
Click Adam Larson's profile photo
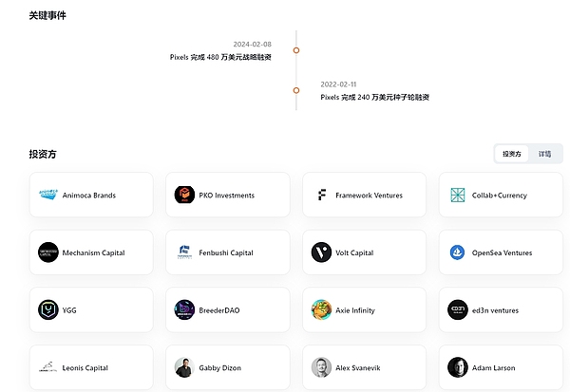pyautogui.click(x=458, y=367)
